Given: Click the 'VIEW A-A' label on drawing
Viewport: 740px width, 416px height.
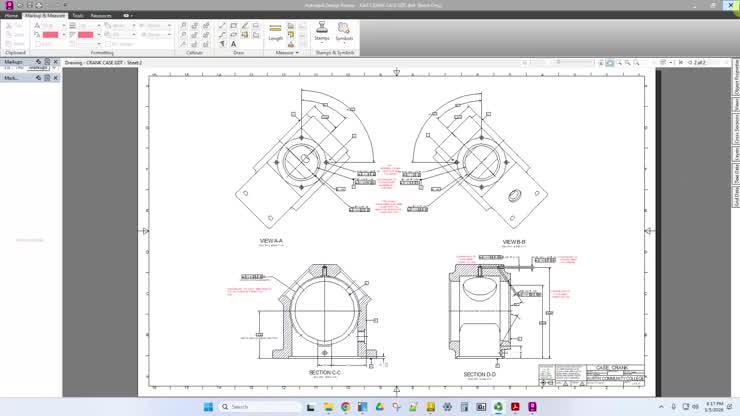Looking at the screenshot, I should (271, 241).
